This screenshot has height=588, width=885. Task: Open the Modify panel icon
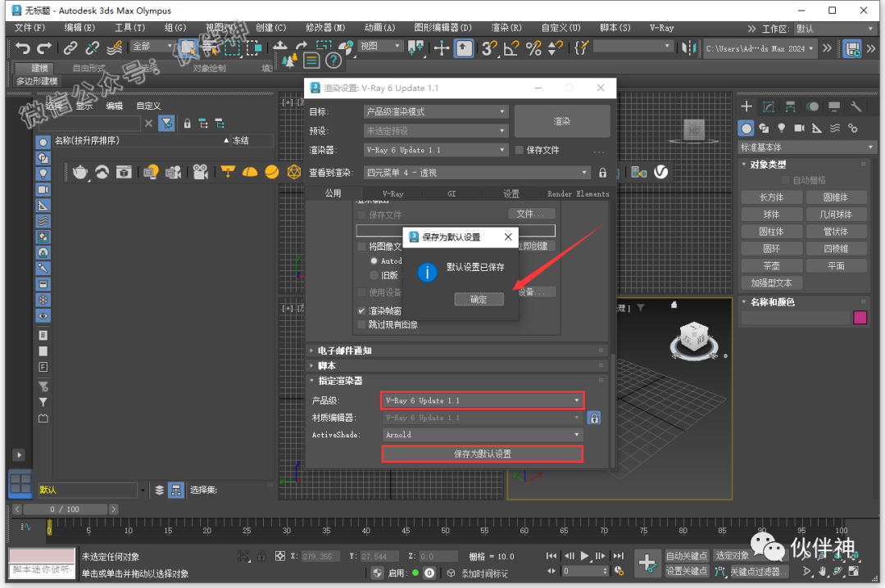point(768,106)
